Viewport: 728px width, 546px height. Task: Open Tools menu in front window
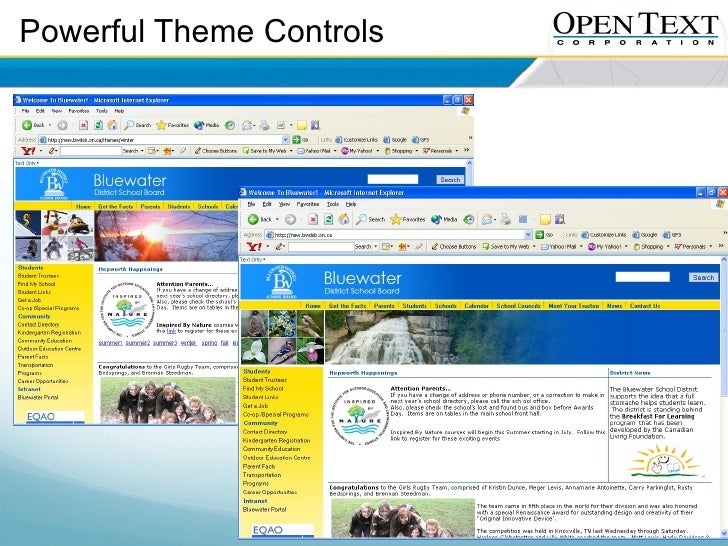tap(333, 204)
